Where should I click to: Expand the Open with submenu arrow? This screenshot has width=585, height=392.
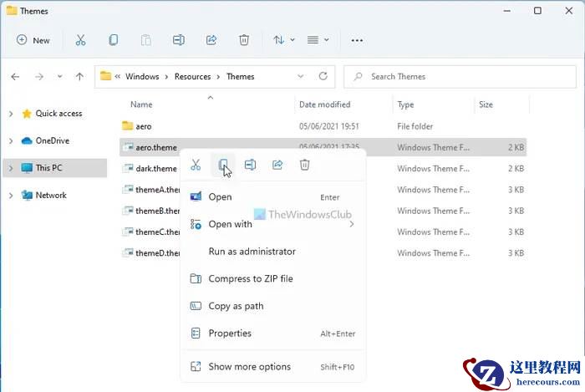352,224
